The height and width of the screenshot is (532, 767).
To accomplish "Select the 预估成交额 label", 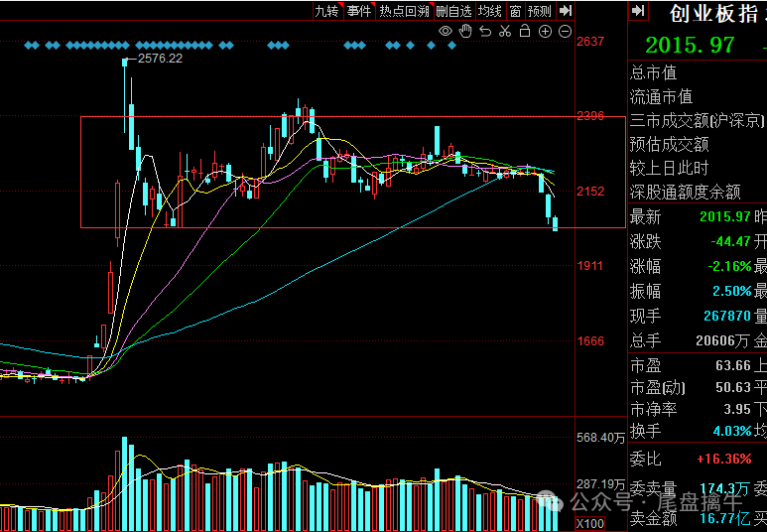I will coord(669,144).
